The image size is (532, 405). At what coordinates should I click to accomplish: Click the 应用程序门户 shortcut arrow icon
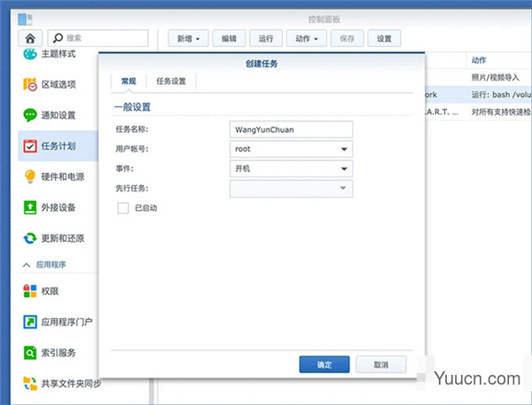coord(30,322)
